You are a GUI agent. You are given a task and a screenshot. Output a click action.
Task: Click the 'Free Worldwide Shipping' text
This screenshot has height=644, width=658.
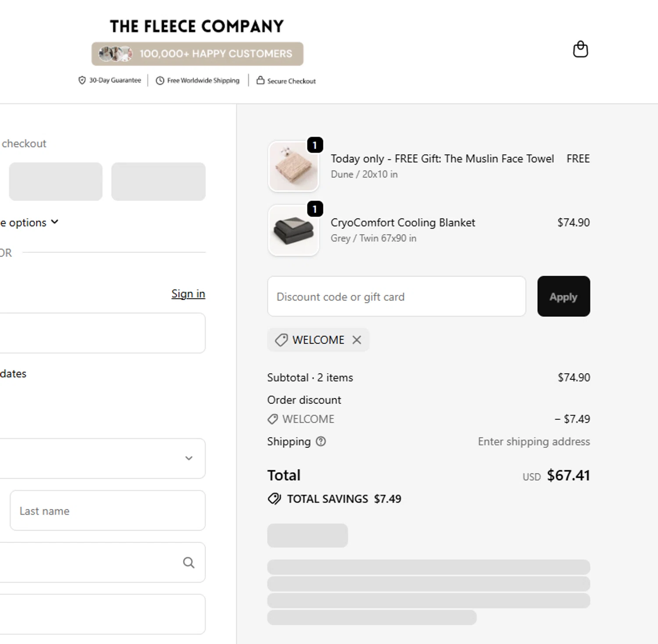point(204,81)
